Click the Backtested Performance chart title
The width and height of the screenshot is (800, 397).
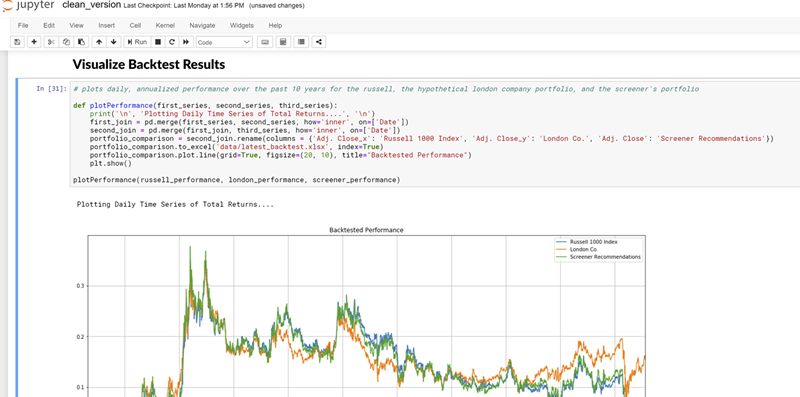pos(366,230)
